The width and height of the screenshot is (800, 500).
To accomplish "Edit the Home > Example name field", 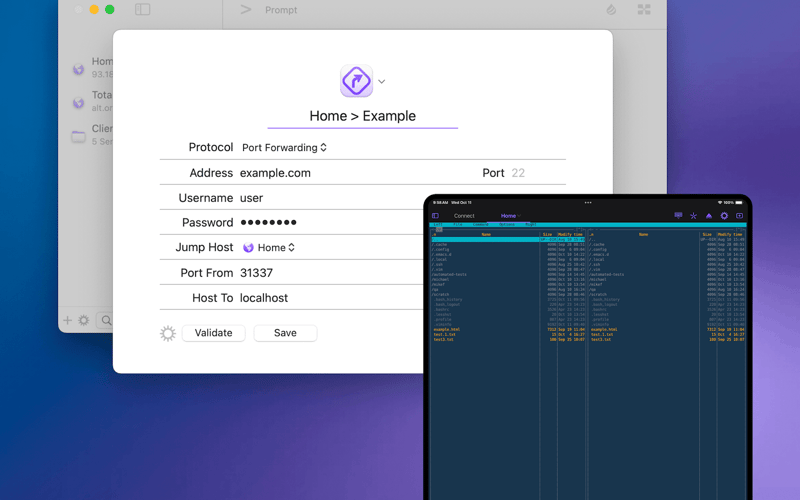I will (x=362, y=116).
